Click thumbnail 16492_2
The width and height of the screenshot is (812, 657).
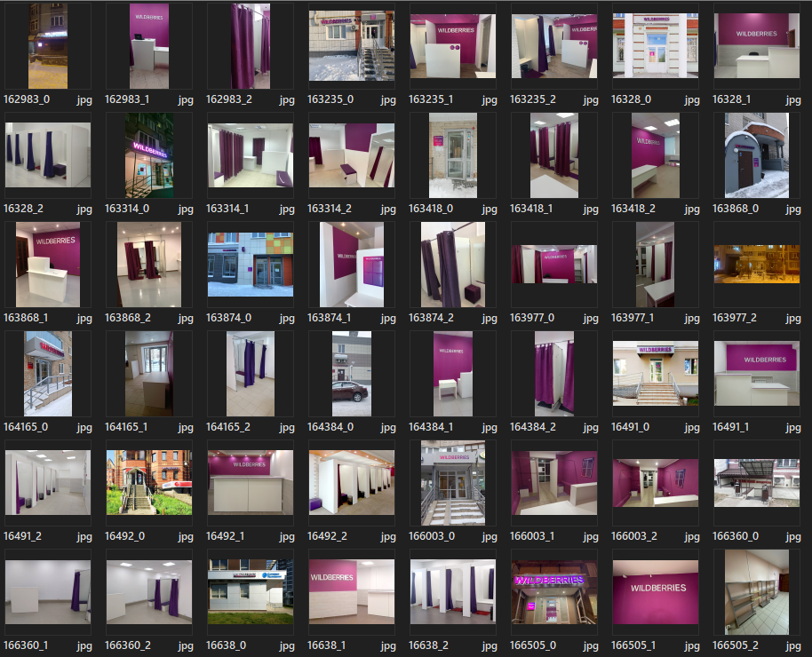(x=352, y=483)
